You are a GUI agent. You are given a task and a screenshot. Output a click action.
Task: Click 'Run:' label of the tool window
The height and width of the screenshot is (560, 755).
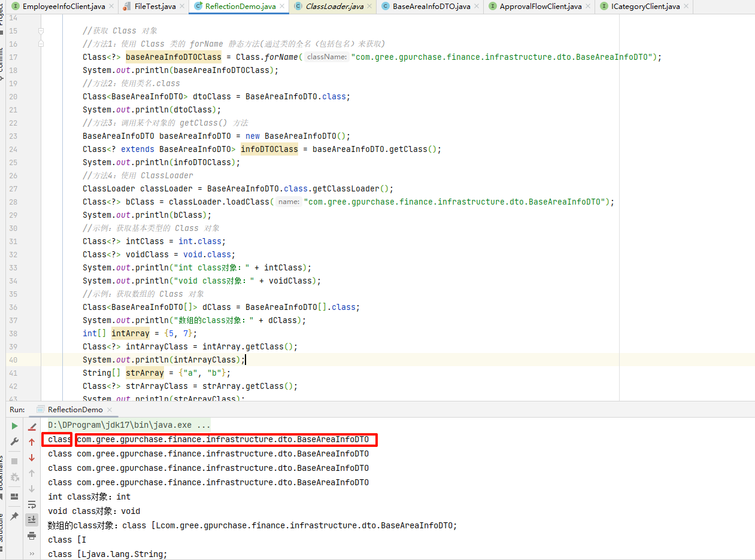(x=17, y=410)
